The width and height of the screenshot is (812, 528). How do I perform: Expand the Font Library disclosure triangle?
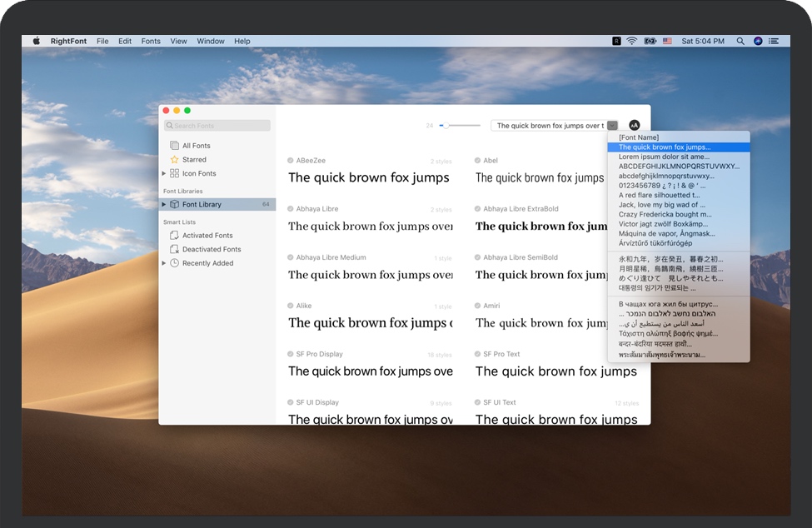pos(163,204)
